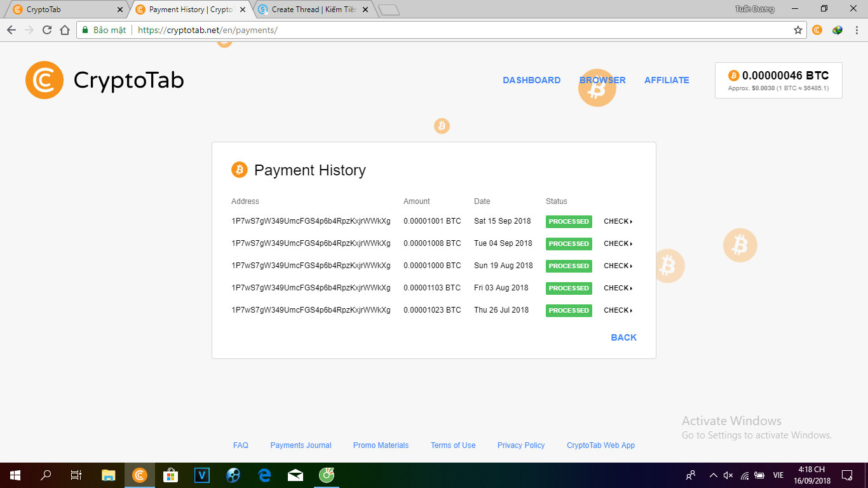Click the VIE input language indicator
Image resolution: width=868 pixels, height=488 pixels.
(x=778, y=475)
